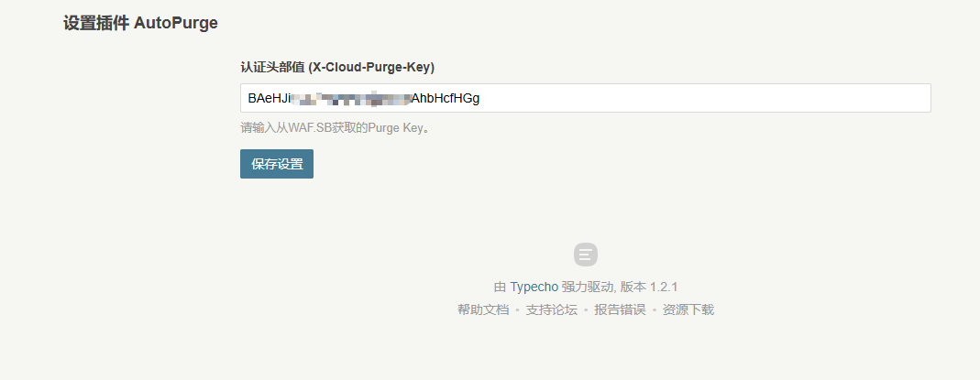Image resolution: width=980 pixels, height=380 pixels.
Task: Click the 认证头部值 (X-Cloud-Purge-Key) field label
Action: pos(337,68)
